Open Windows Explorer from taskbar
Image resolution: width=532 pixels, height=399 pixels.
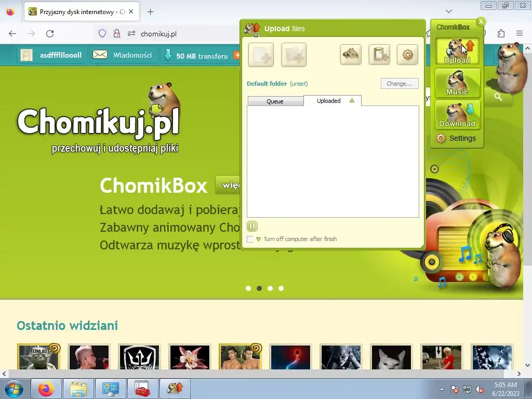point(78,389)
